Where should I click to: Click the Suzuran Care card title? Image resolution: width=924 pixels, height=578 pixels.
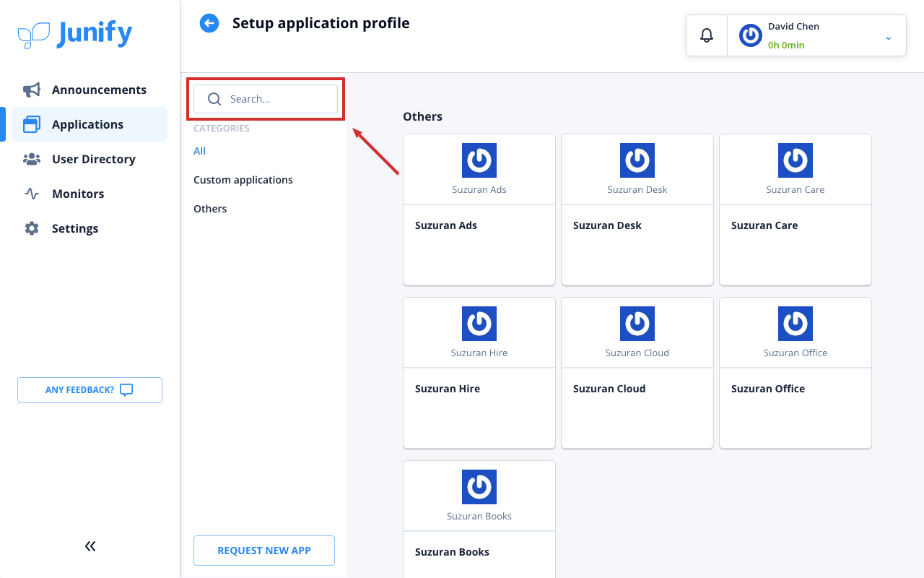[x=764, y=225]
